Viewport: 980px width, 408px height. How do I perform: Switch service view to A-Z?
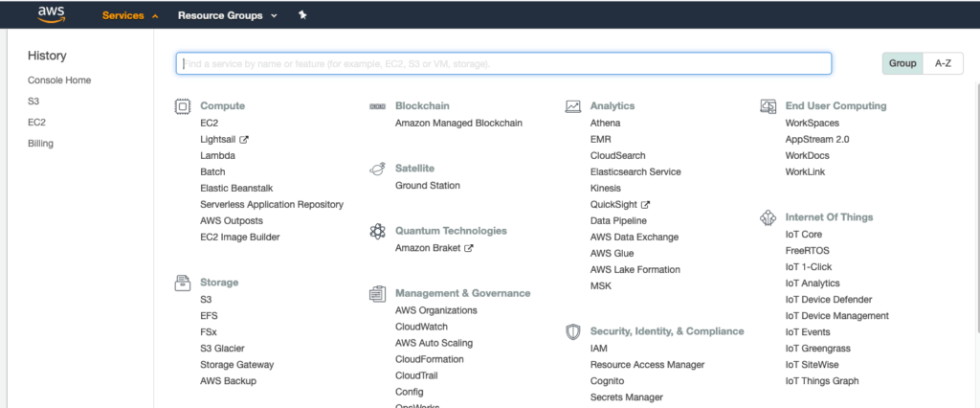click(943, 63)
